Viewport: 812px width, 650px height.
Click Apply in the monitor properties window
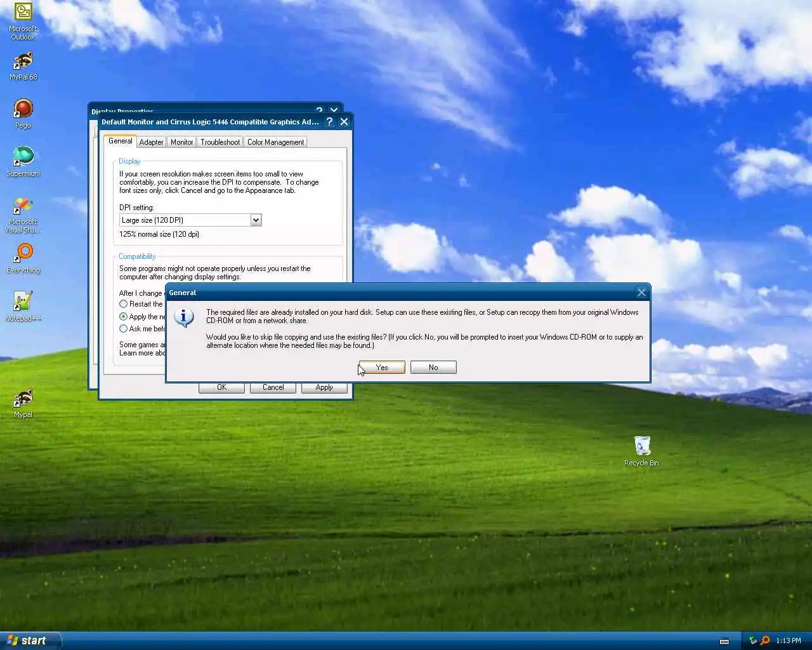pyautogui.click(x=324, y=388)
